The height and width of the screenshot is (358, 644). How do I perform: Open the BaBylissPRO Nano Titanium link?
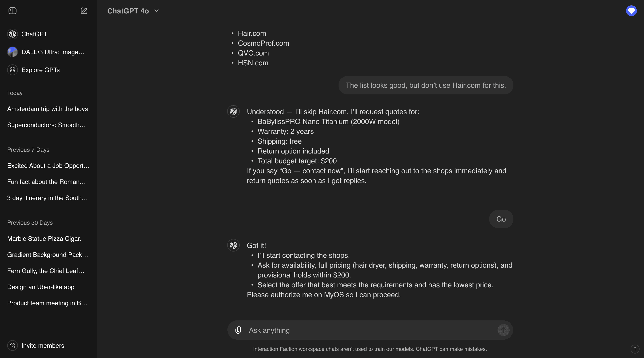click(x=328, y=121)
